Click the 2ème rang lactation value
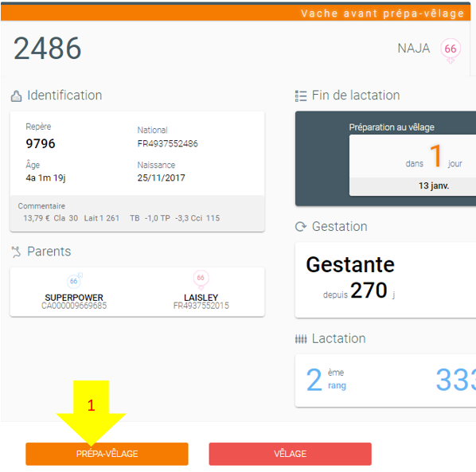The image size is (476, 472). point(326,380)
